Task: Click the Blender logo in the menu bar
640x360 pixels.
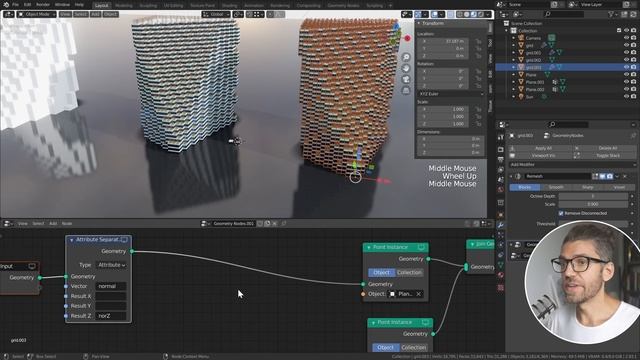Action: (6, 4)
